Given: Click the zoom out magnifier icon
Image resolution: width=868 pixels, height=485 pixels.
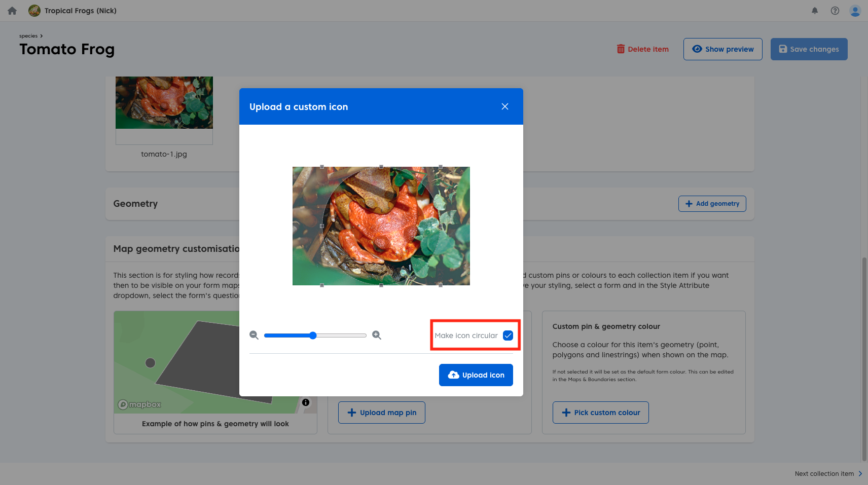Looking at the screenshot, I should pyautogui.click(x=254, y=335).
